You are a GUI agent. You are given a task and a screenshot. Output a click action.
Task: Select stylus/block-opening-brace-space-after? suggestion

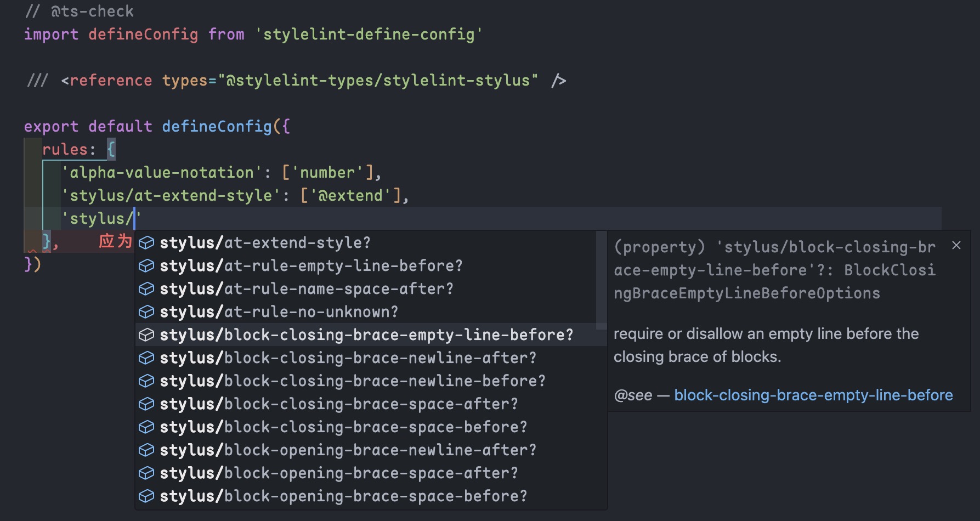pyautogui.click(x=371, y=473)
